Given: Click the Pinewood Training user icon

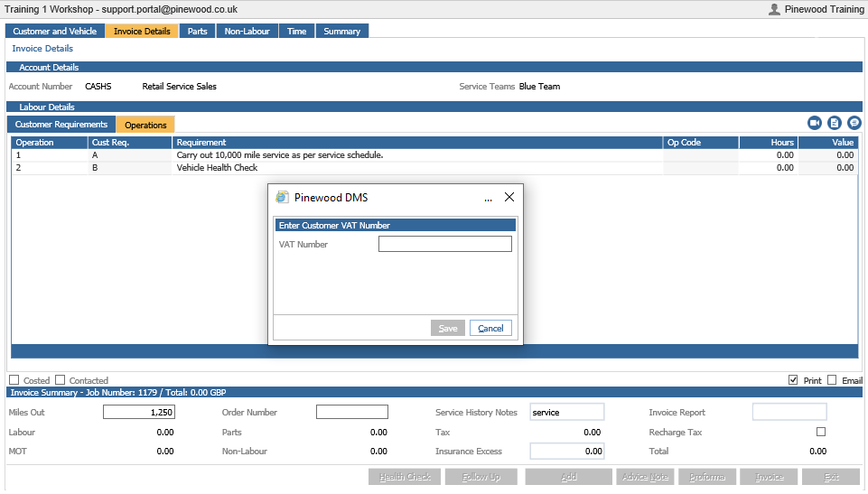Looking at the screenshot, I should pos(774,9).
